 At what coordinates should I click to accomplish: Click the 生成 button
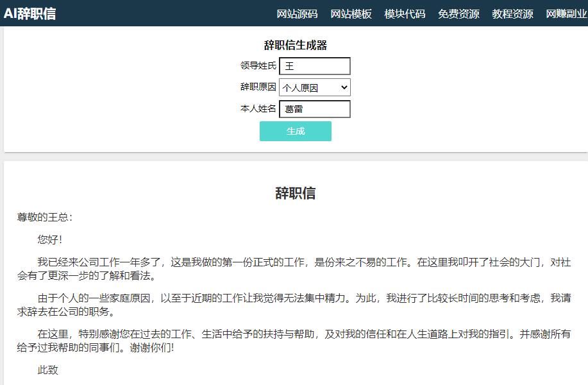click(295, 131)
